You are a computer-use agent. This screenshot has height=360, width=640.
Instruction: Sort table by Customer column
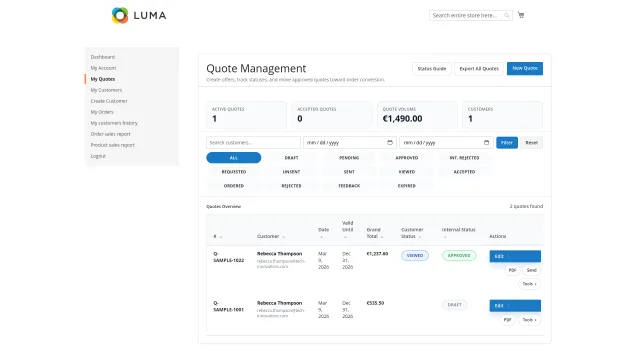pyautogui.click(x=271, y=236)
